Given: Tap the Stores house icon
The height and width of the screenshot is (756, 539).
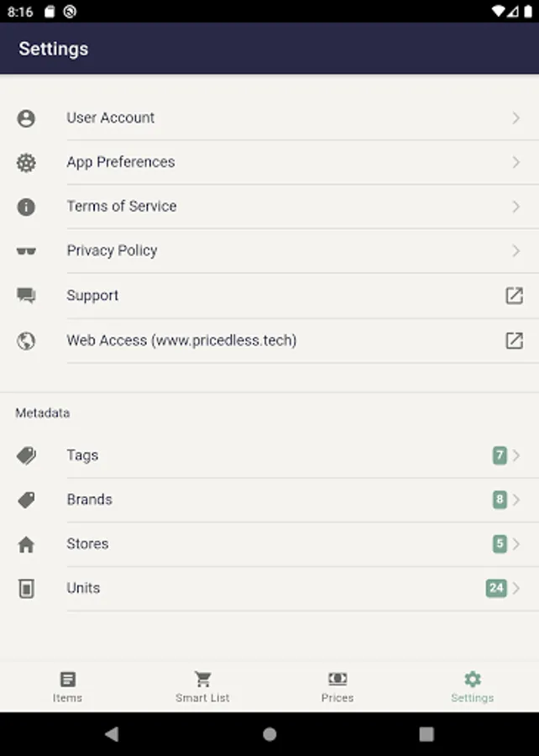Looking at the screenshot, I should click(26, 544).
